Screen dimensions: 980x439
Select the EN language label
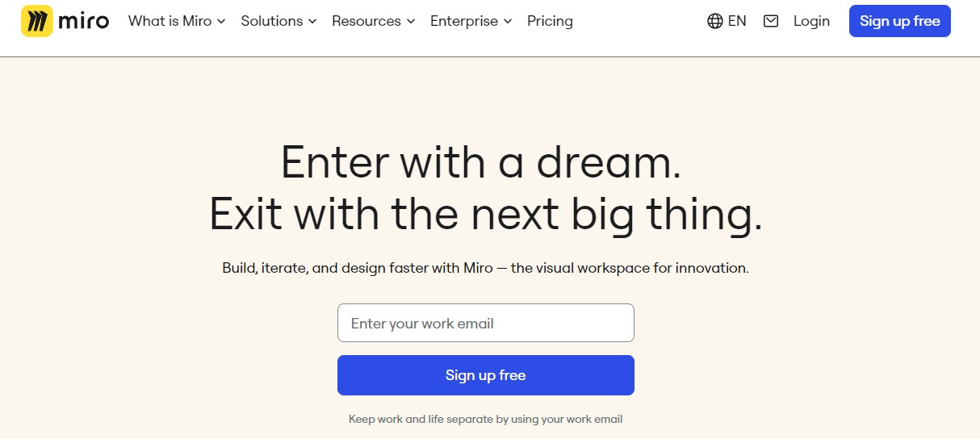737,21
